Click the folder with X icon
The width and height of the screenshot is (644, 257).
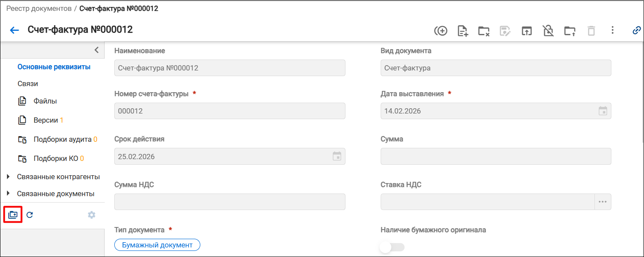click(x=484, y=30)
